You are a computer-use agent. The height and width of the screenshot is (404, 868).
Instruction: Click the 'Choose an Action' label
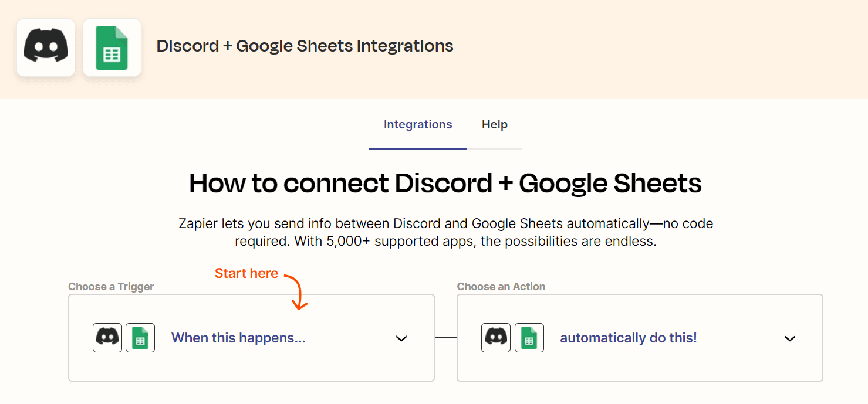[501, 287]
